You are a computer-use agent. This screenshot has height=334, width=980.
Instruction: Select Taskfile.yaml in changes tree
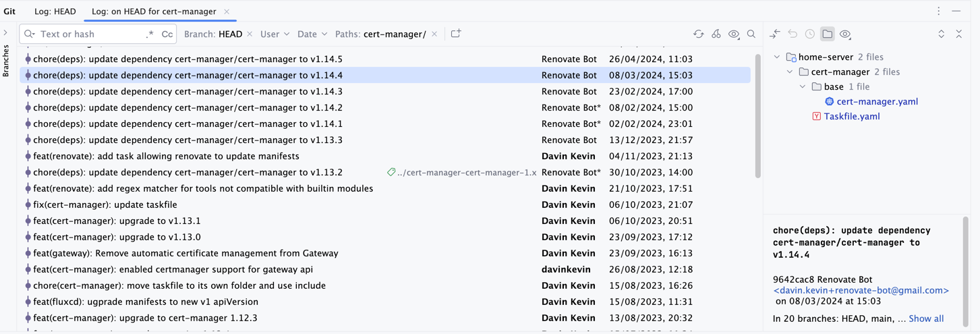click(852, 117)
